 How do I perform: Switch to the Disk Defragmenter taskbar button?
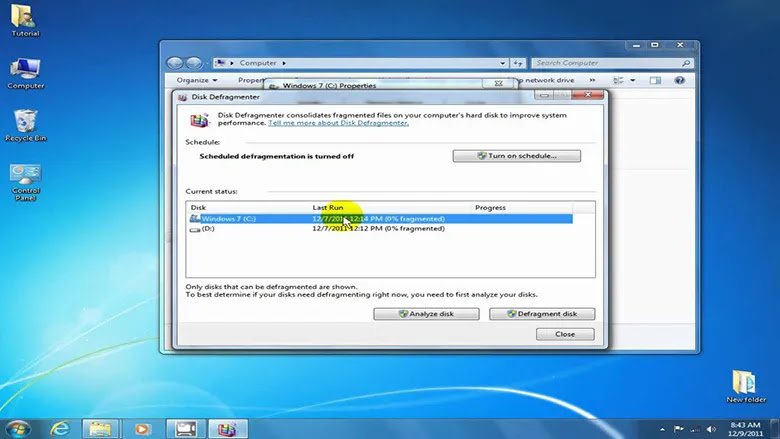coord(227,429)
